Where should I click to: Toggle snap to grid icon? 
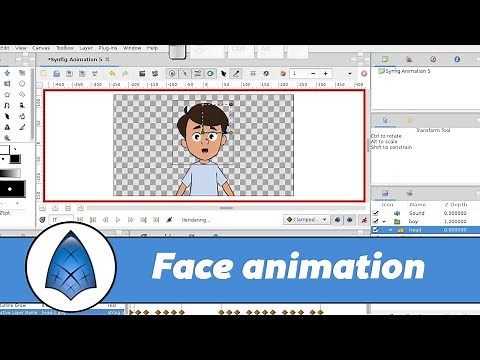point(266,73)
